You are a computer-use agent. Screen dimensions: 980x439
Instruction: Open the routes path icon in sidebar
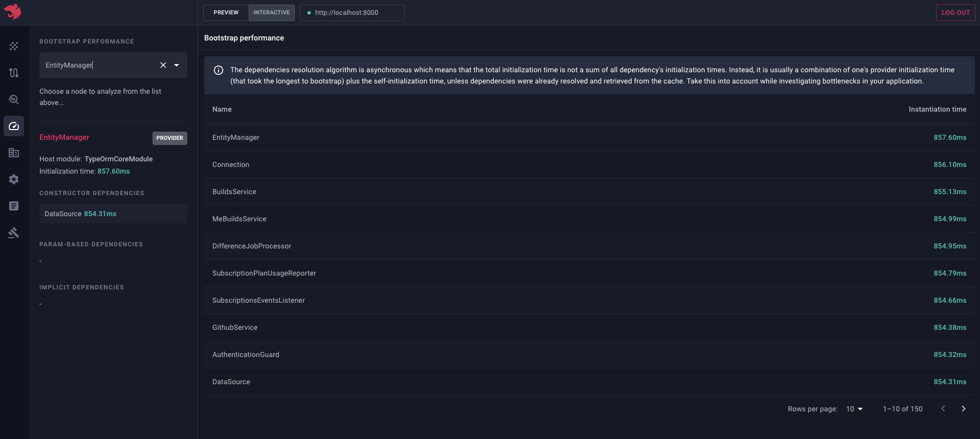click(14, 73)
